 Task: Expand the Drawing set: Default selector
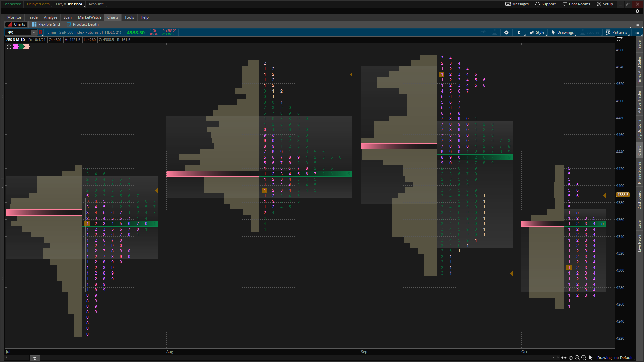coord(615,358)
